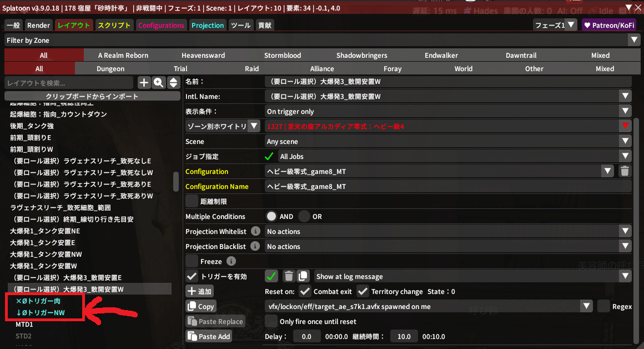The height and width of the screenshot is (349, 644).
Task: Select the OR radio button
Action: click(x=304, y=216)
